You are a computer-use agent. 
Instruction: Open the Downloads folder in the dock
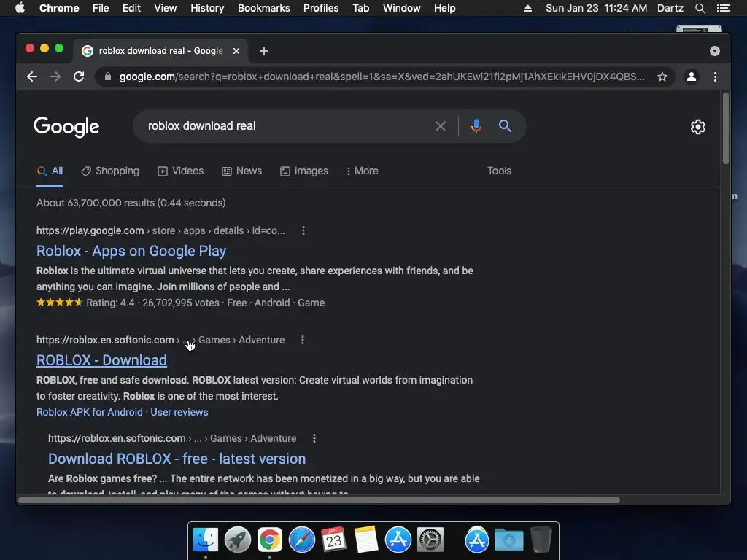tap(508, 540)
